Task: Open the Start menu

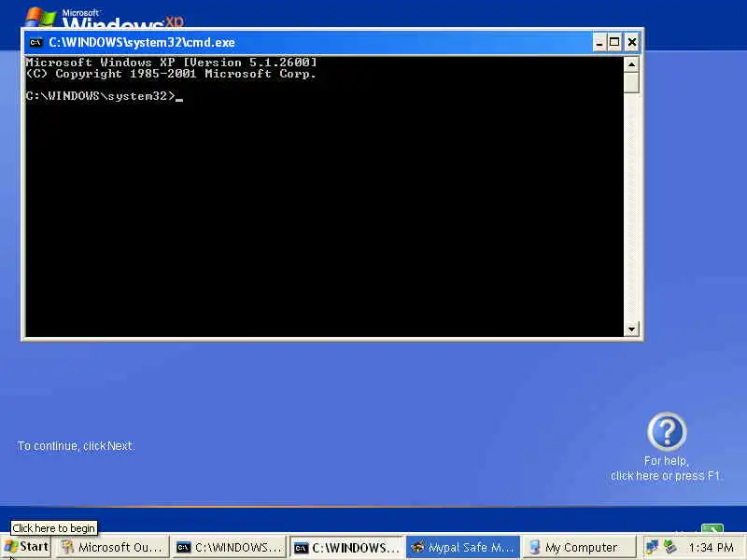Action: pos(26,547)
